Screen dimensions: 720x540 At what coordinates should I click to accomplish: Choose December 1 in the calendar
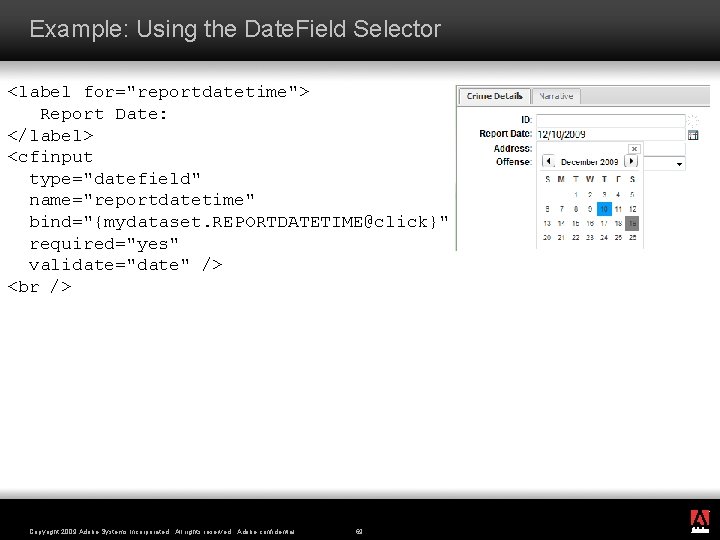575,194
